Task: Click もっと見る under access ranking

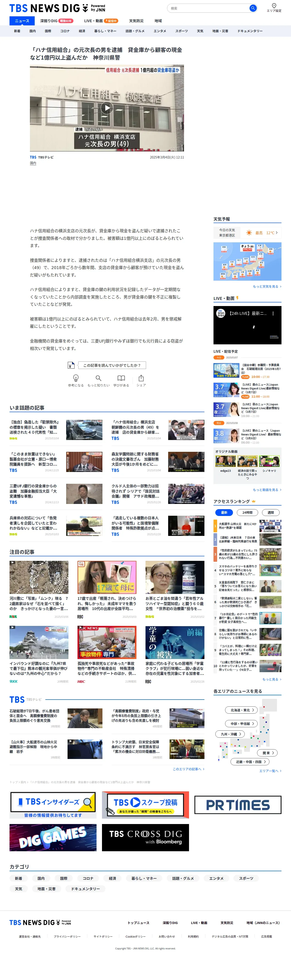Action: click(272, 679)
